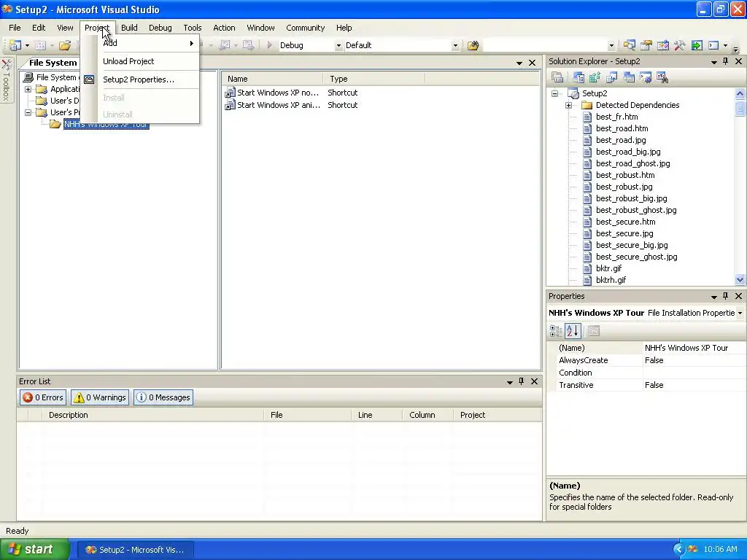Open the Toolbox auto-hidden side tab
This screenshot has height=560, width=747.
(6, 80)
